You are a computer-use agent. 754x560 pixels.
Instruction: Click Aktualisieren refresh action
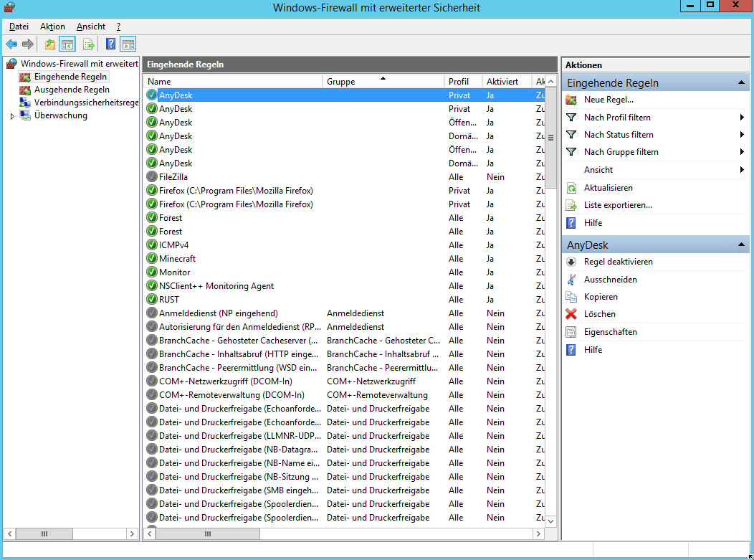[x=608, y=188]
